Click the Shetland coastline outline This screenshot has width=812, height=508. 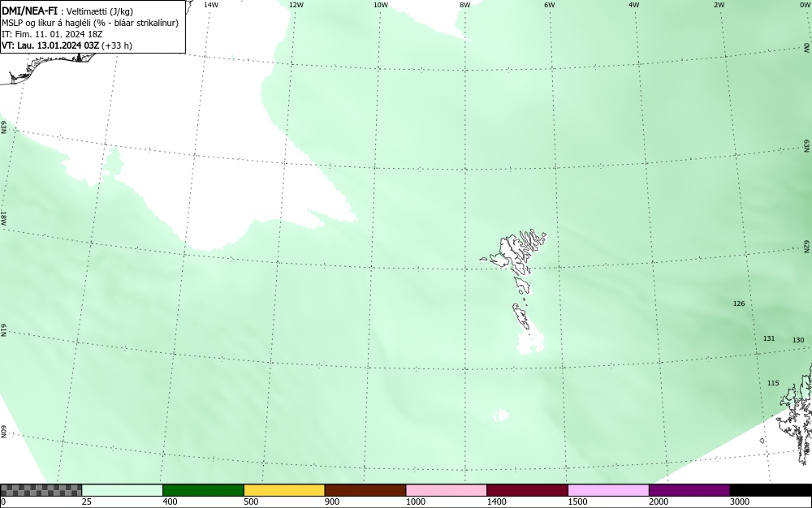[797, 414]
